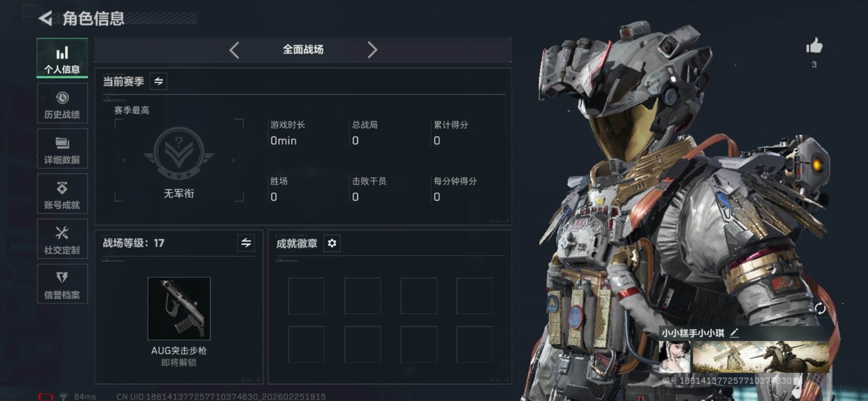The height and width of the screenshot is (401, 868).
Task: Toggle the 当前赛季 season swap button
Action: 159,81
